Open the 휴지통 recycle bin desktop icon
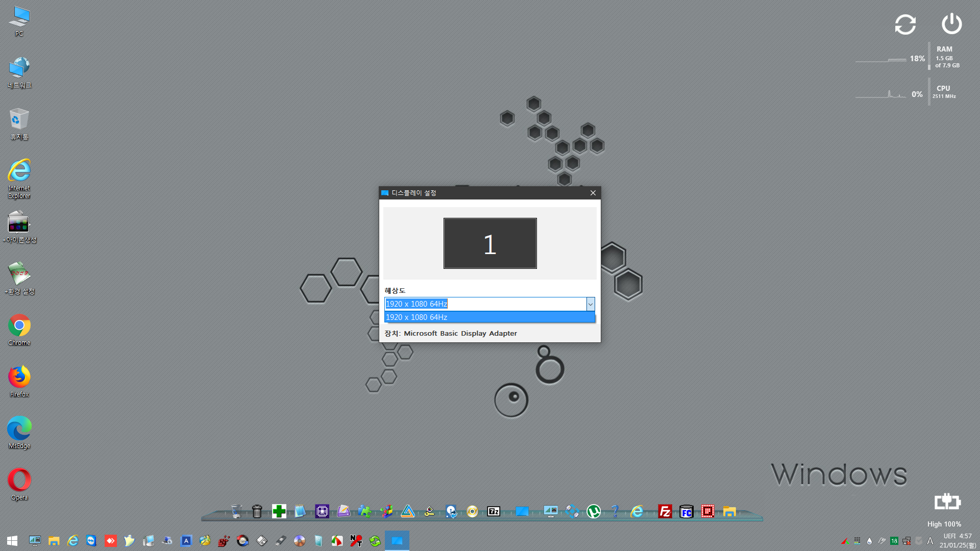This screenshot has width=980, height=551. (19, 124)
